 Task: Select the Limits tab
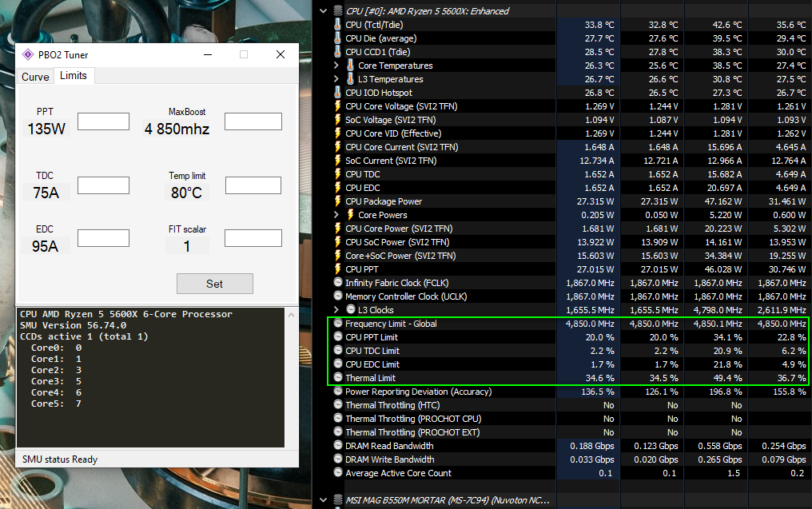click(x=74, y=76)
